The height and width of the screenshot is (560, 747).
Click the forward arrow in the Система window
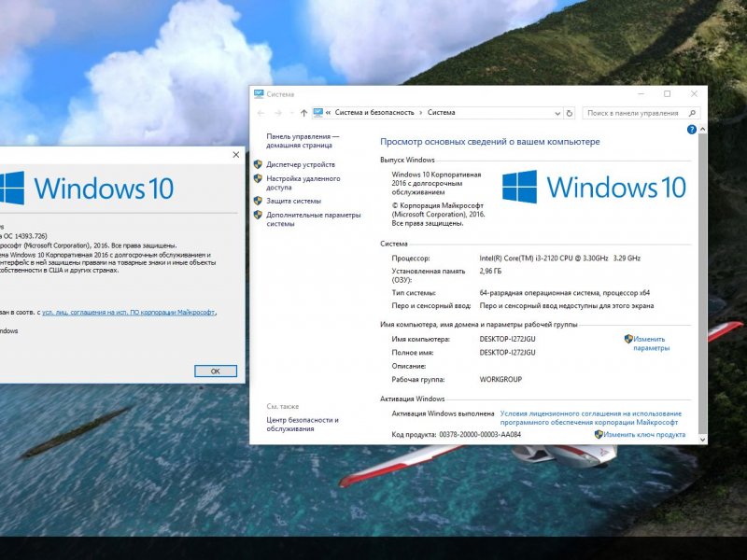[x=278, y=113]
